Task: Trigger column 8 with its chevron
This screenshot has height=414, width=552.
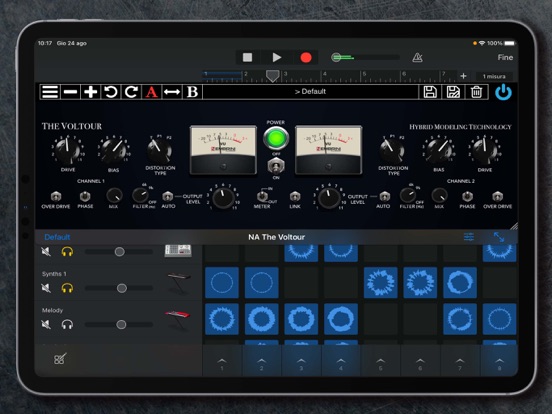Action: pos(499,361)
